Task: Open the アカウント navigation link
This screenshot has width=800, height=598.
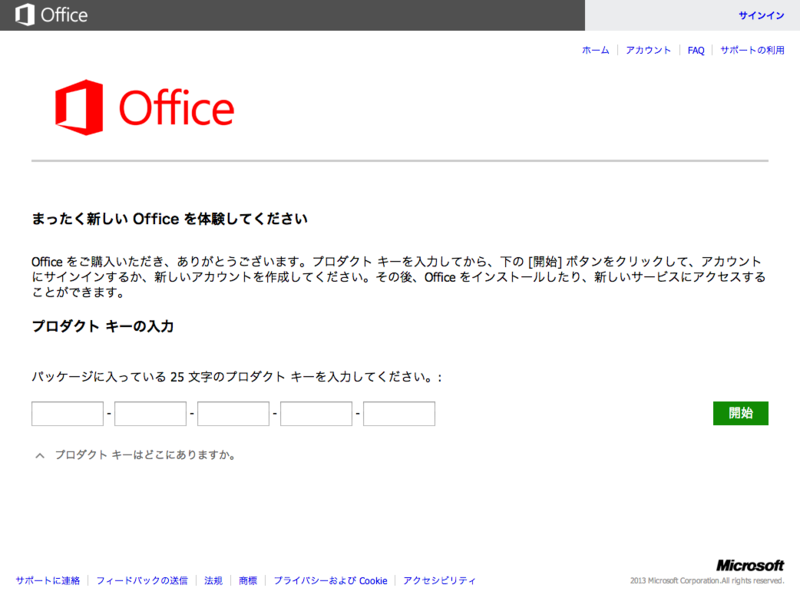Action: (x=648, y=50)
